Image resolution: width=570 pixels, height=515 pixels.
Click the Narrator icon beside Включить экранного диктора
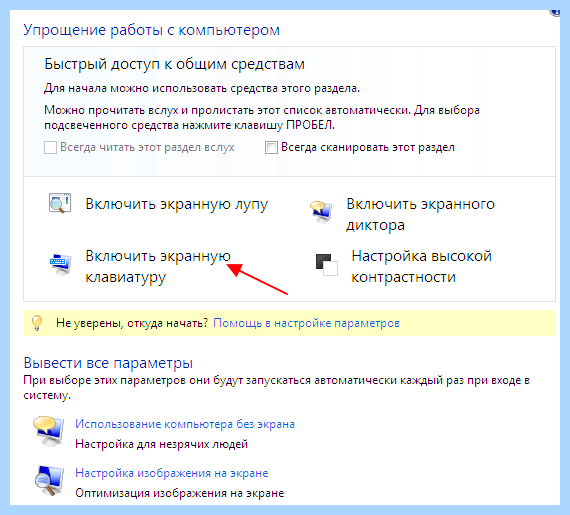(321, 212)
